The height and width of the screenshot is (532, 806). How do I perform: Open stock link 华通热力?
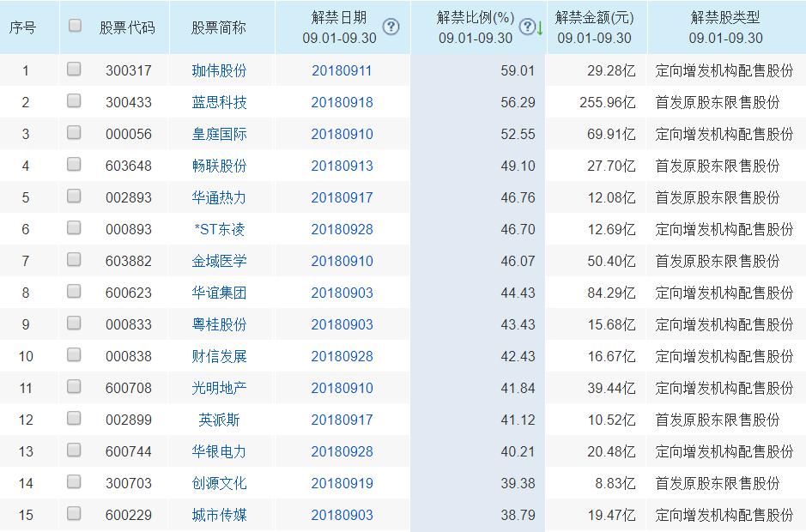219,198
